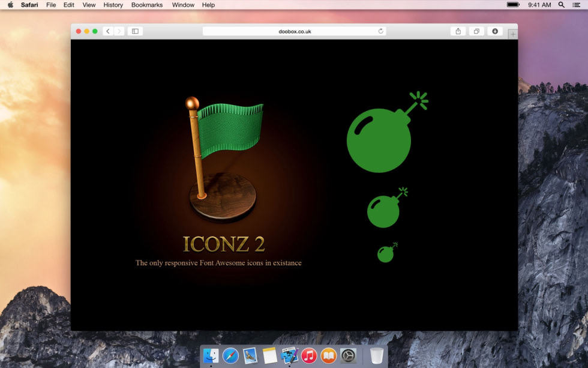Image resolution: width=588 pixels, height=368 pixels.
Task: Reload the doobox.co.uk page
Action: point(380,31)
